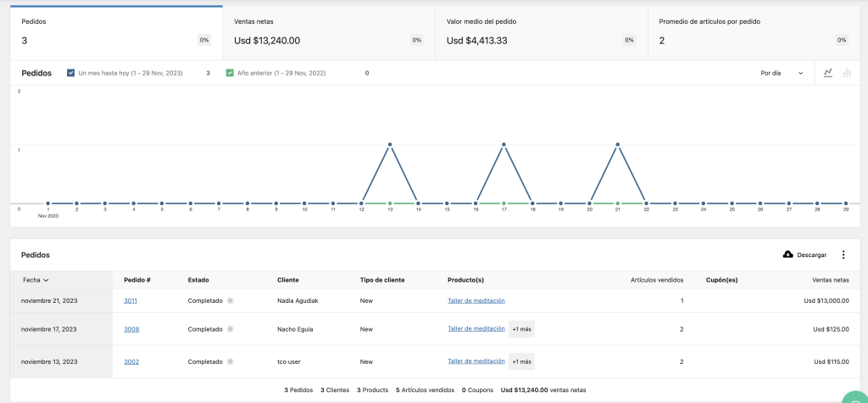Viewport: 868px width, 403px height.
Task: Click status dot beside order 3011 Completado
Action: (x=231, y=301)
